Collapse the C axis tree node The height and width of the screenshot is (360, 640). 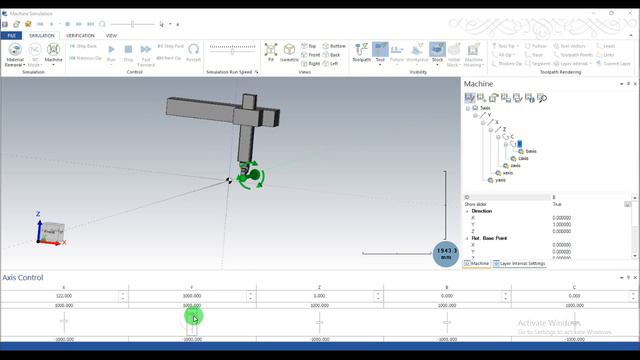[498, 137]
